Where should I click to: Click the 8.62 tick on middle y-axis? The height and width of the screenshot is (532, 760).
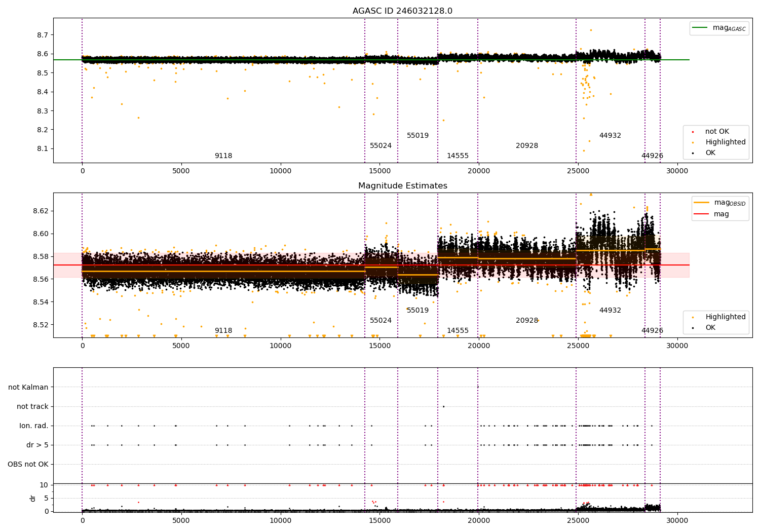(41, 211)
